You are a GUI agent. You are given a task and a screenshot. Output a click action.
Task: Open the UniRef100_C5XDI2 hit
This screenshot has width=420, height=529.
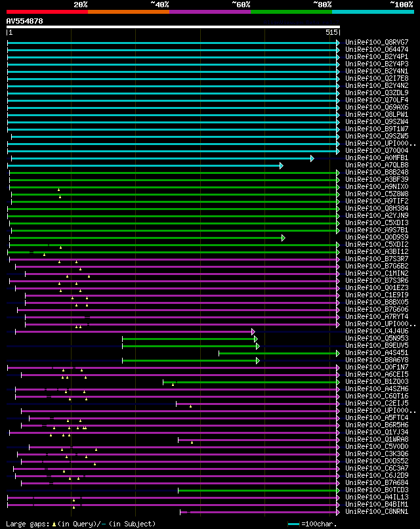377,245
